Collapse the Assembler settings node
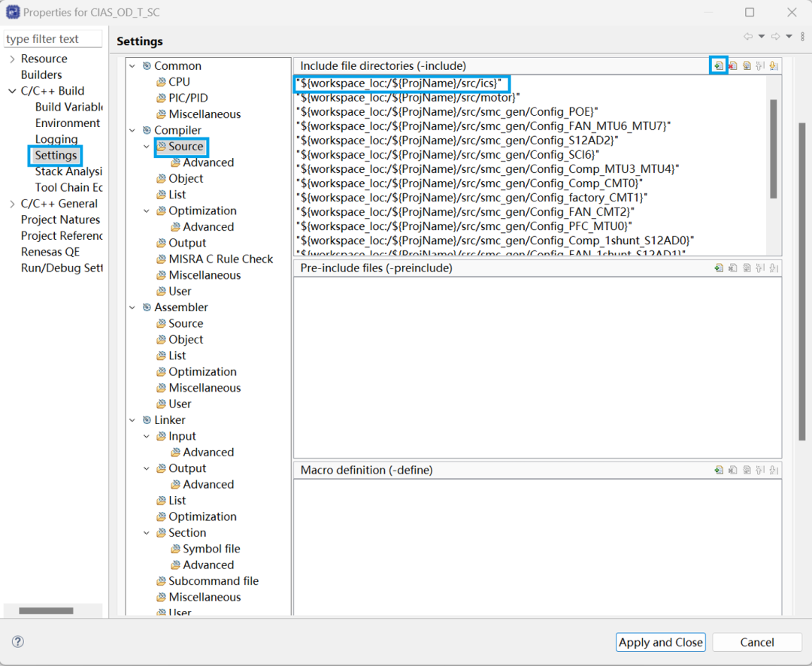Image resolution: width=812 pixels, height=666 pixels. [x=132, y=307]
